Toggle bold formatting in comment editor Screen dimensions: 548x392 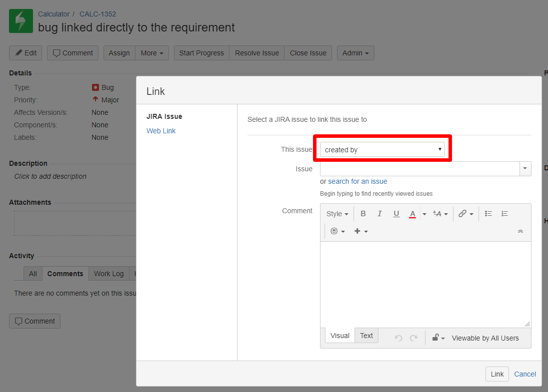pos(363,214)
